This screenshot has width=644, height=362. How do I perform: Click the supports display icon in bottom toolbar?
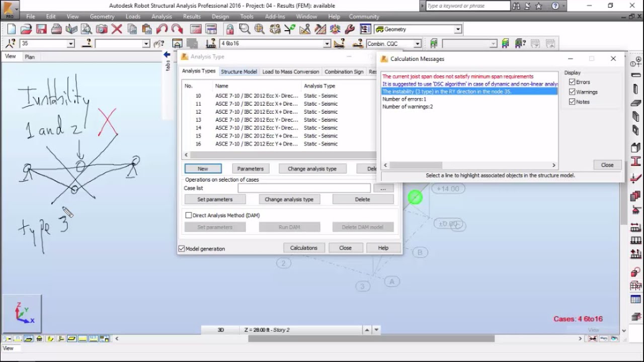[x=39, y=339]
